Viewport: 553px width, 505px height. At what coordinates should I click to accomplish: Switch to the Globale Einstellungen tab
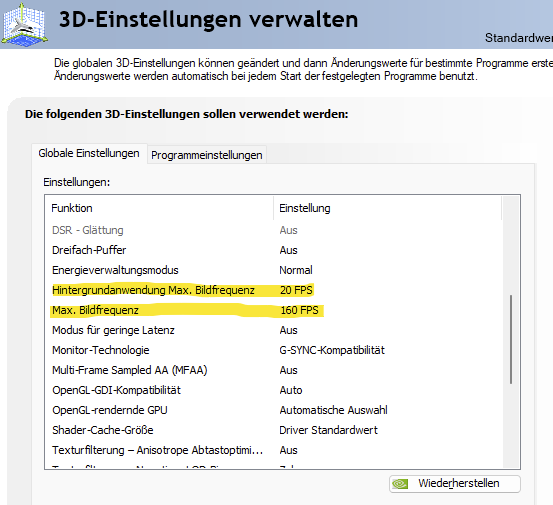[x=89, y=153]
